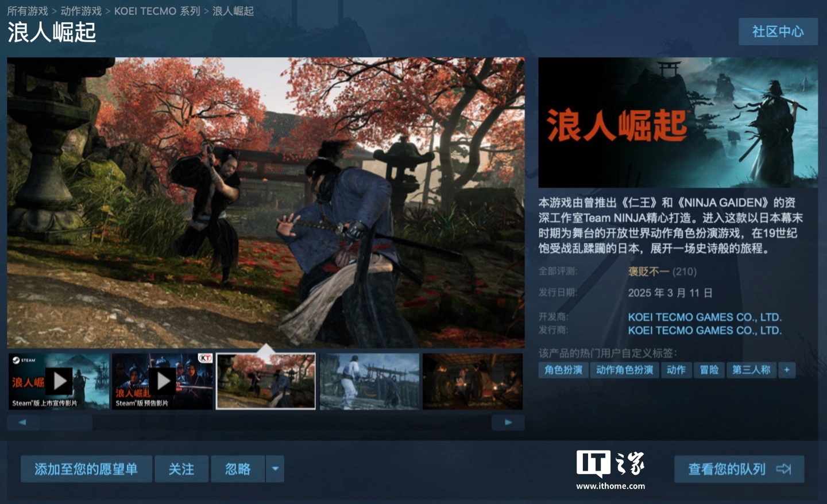This screenshot has height=504, width=827.
Task: Expand the dropdown arrow beside 忽略
Action: point(275,469)
